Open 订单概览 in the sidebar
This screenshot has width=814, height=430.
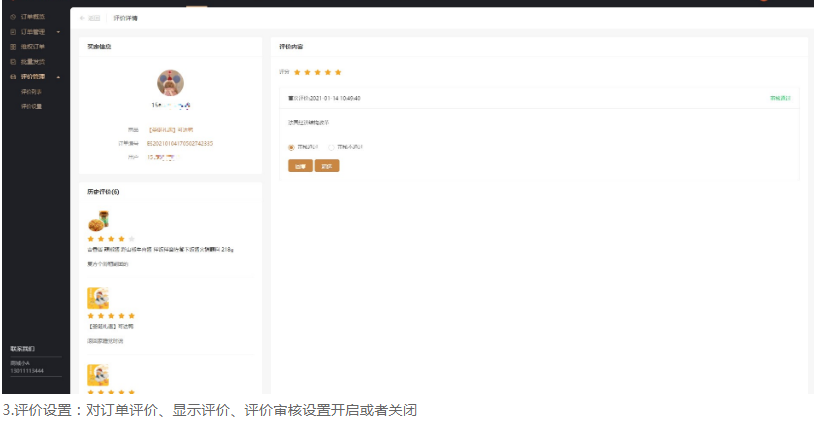point(32,17)
